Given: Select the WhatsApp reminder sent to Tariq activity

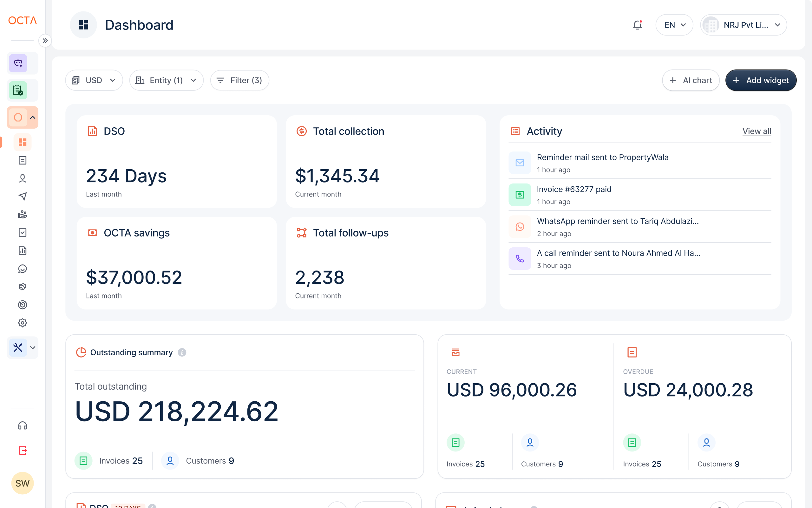Looking at the screenshot, I should pos(640,227).
